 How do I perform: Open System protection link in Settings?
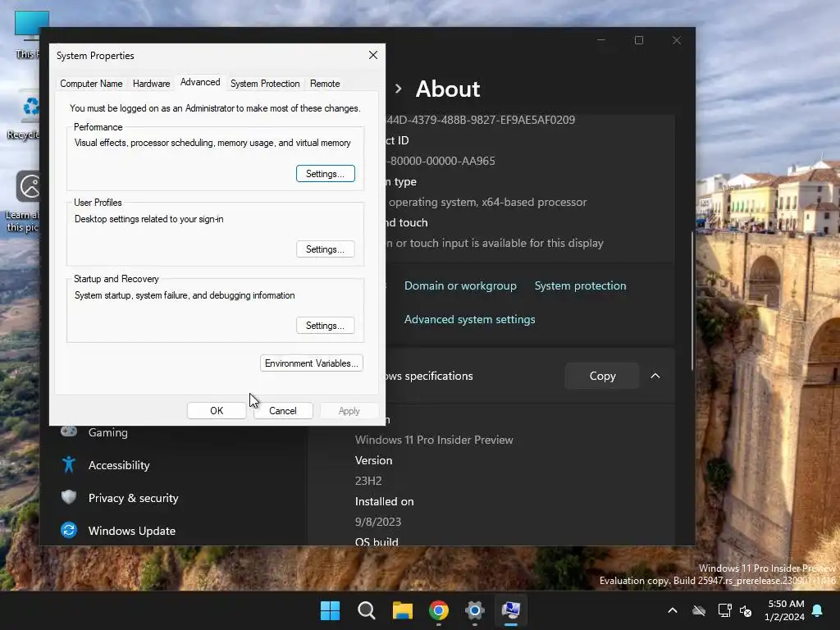pos(580,285)
